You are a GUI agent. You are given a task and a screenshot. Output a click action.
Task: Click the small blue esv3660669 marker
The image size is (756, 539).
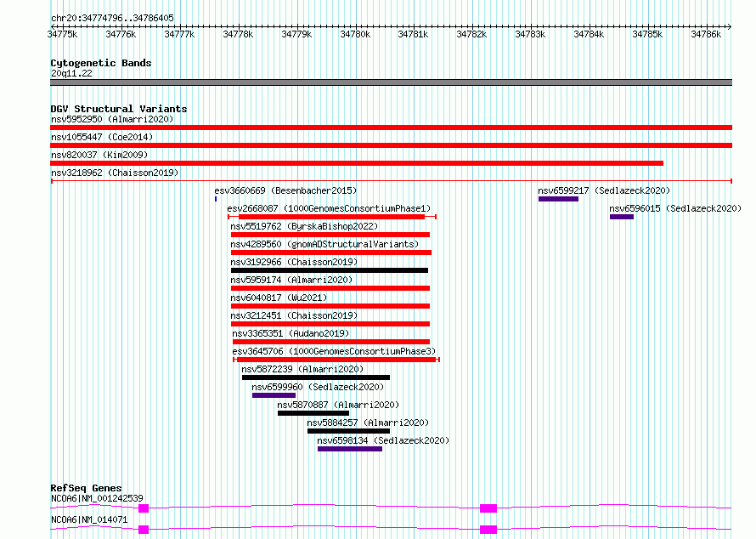(216, 199)
